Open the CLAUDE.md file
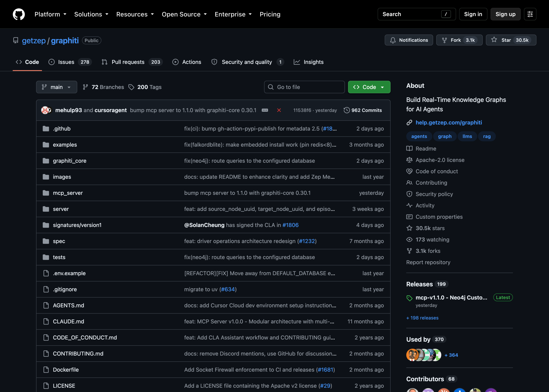 [68, 321]
